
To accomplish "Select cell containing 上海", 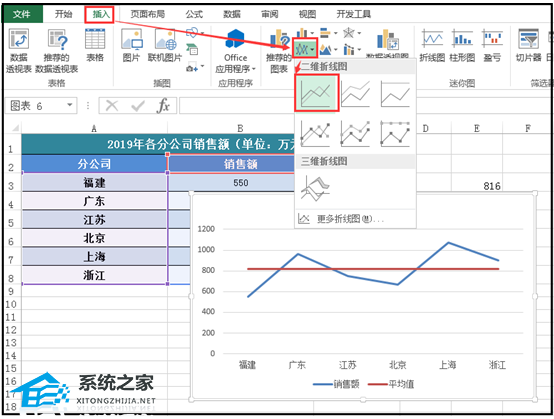I will [x=94, y=256].
